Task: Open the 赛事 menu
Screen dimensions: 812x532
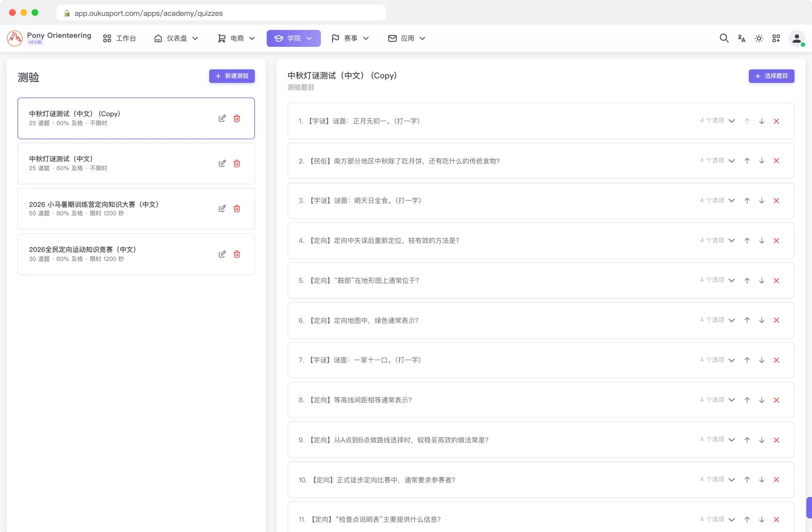Action: [350, 38]
